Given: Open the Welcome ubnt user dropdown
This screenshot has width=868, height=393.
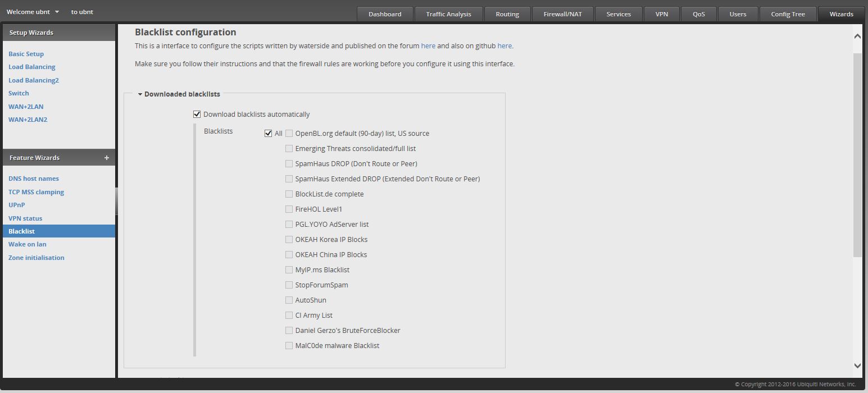Looking at the screenshot, I should tap(33, 12).
